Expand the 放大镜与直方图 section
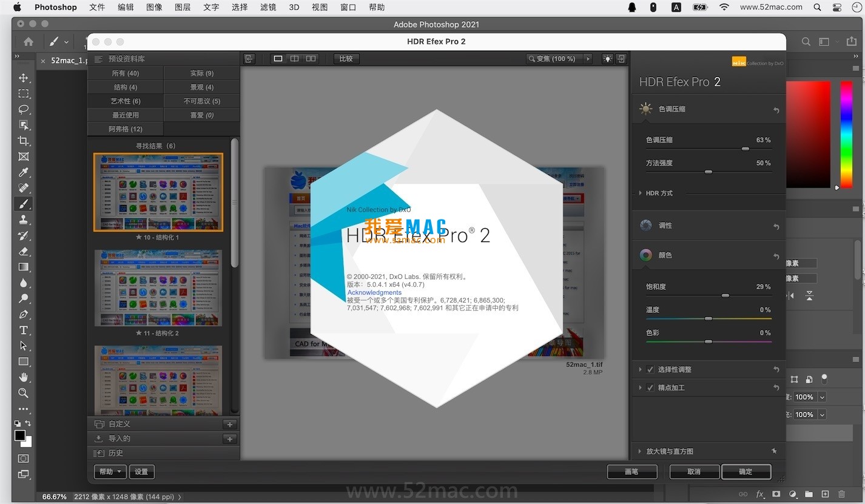 [640, 451]
